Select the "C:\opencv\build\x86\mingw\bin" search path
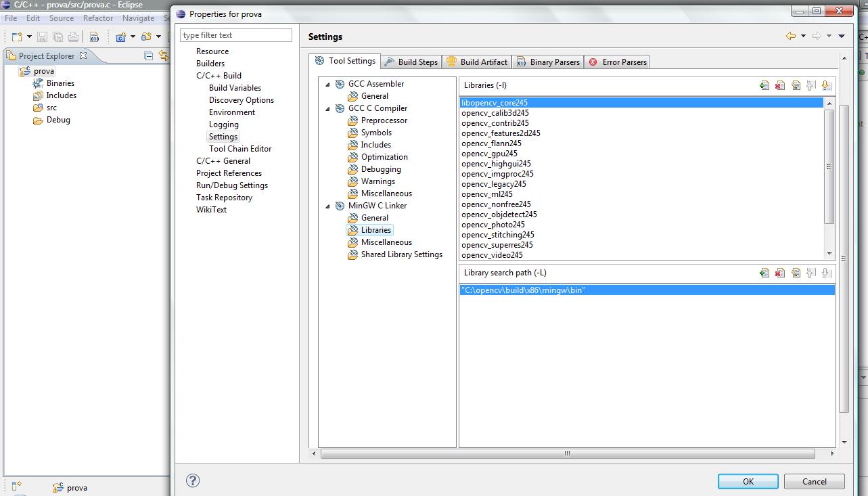 [647, 290]
